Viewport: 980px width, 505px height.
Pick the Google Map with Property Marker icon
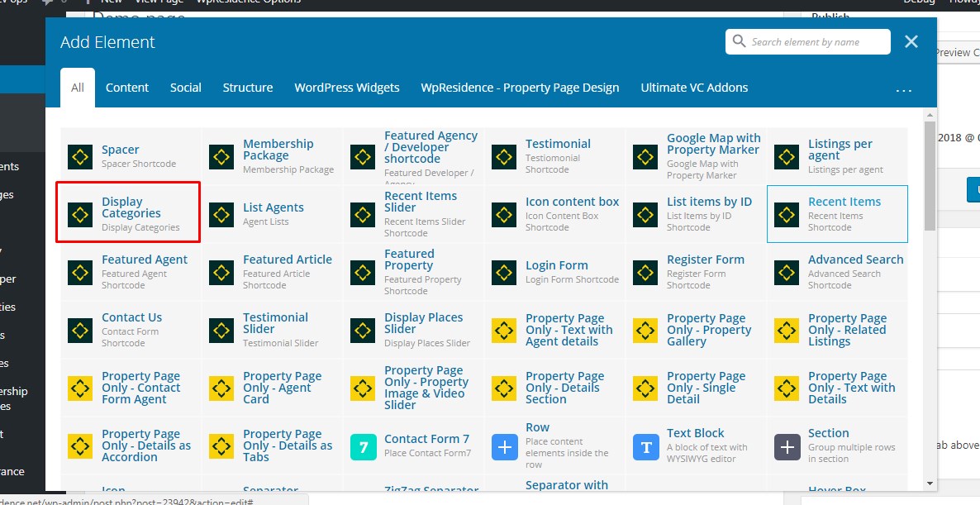(x=645, y=157)
